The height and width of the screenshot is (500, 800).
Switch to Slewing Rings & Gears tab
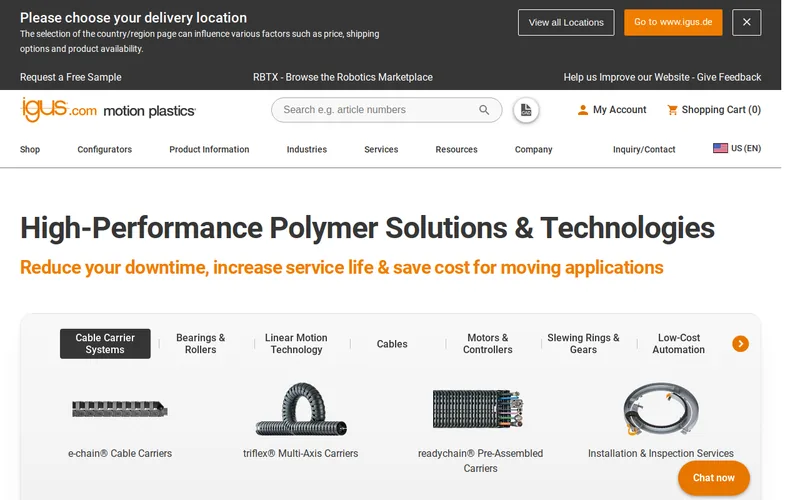point(583,343)
